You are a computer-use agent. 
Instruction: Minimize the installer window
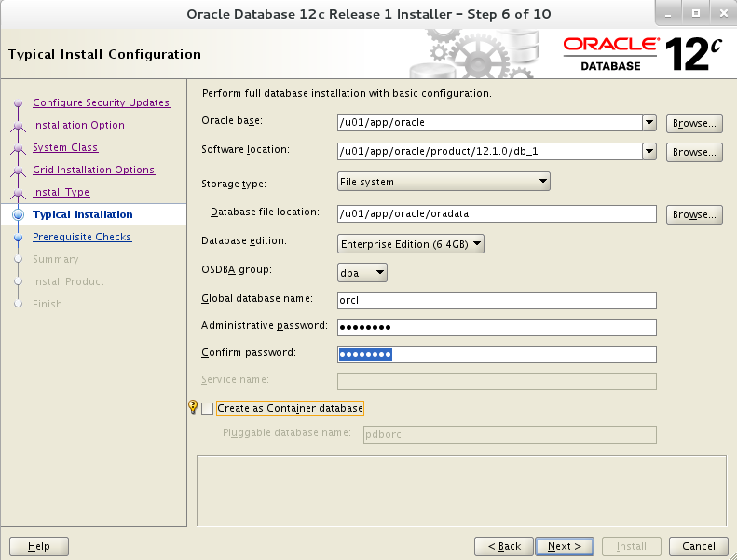tap(669, 13)
